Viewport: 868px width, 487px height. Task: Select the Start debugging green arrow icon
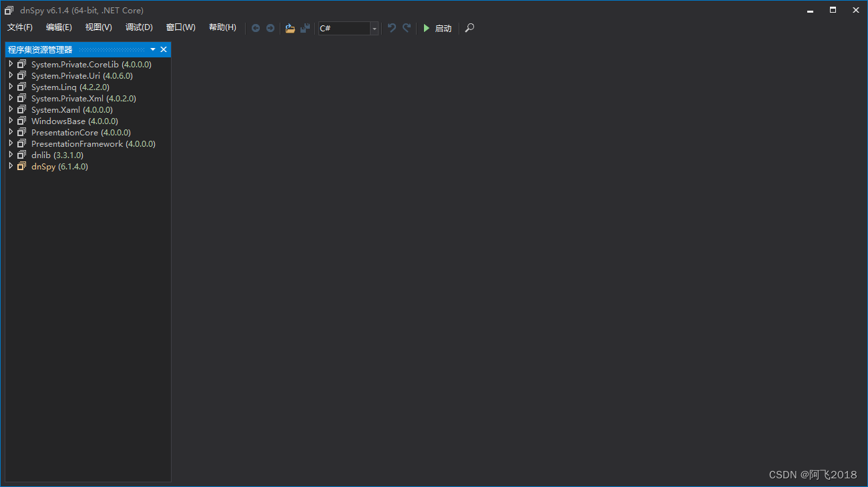(x=427, y=28)
